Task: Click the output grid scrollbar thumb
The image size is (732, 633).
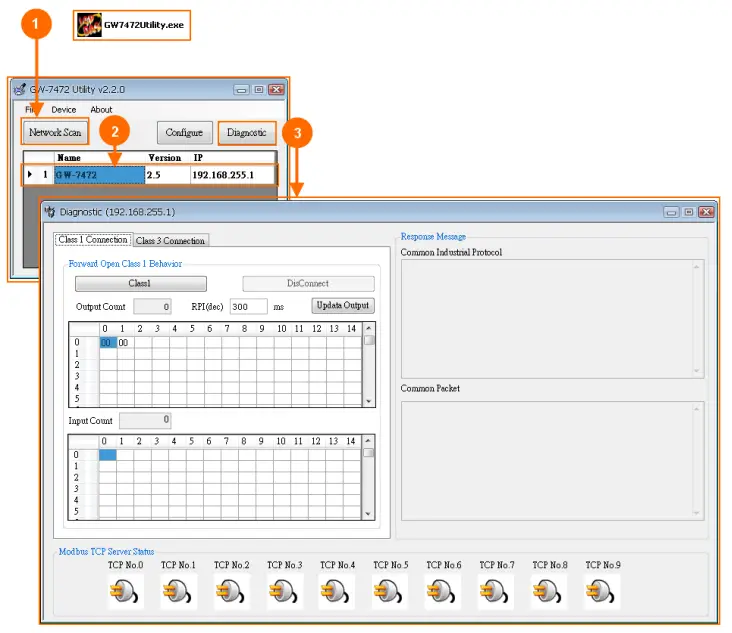Action: 369,340
